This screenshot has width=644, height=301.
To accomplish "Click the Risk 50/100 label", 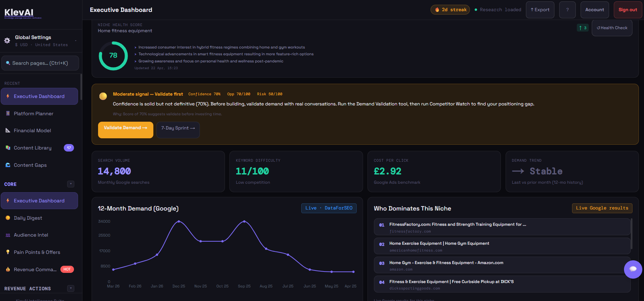I will (270, 94).
